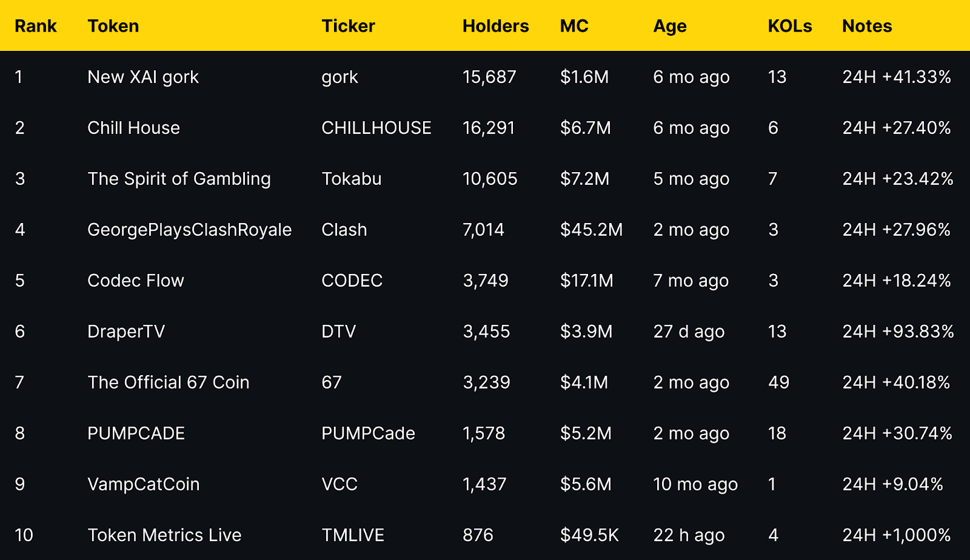Click the 24H +93.83% note for DTV
The width and height of the screenshot is (970, 560).
tap(898, 332)
